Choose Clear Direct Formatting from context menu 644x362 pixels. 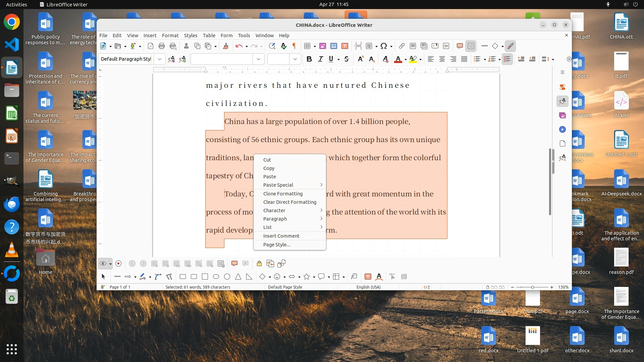click(x=289, y=202)
